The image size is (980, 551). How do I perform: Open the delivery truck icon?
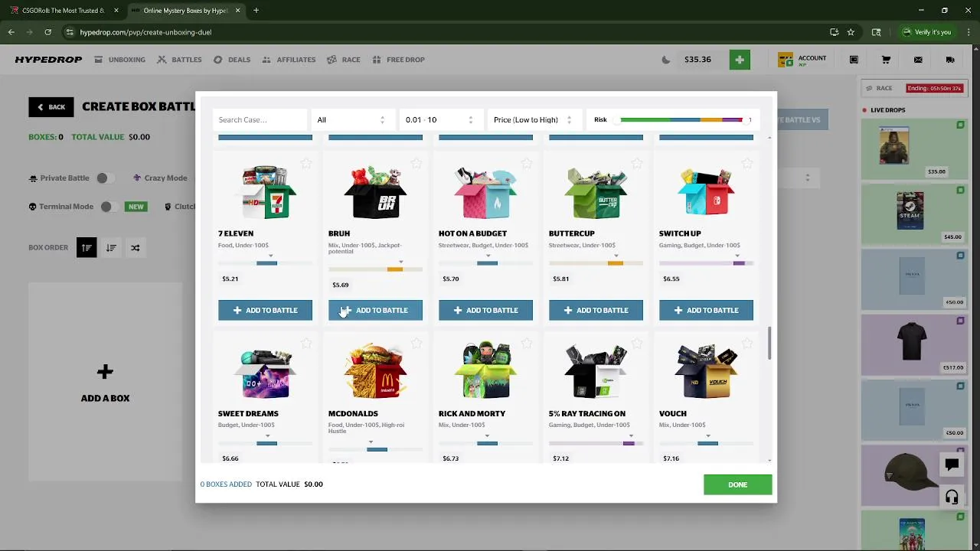tap(950, 60)
